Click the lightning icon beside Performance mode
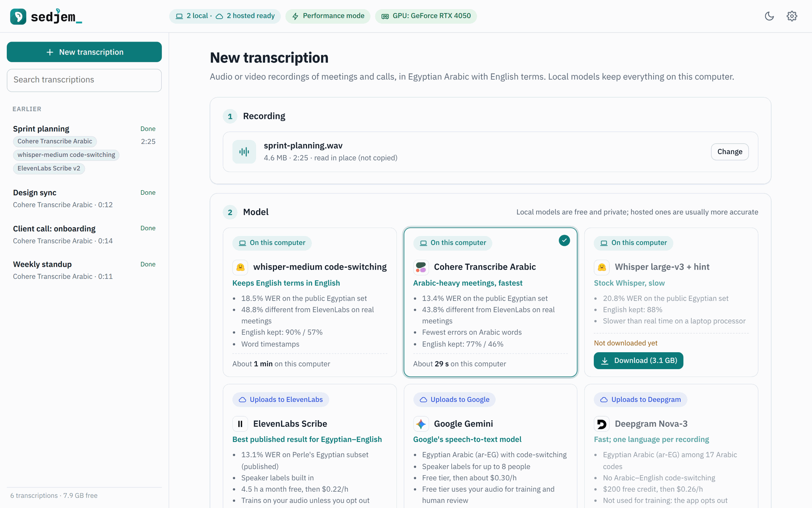 [295, 16]
